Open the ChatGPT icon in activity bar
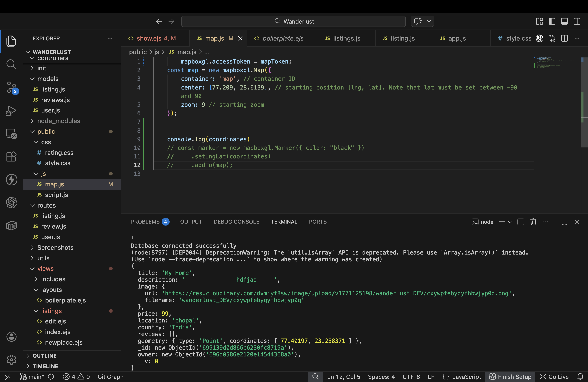The image size is (588, 382). pyautogui.click(x=11, y=203)
